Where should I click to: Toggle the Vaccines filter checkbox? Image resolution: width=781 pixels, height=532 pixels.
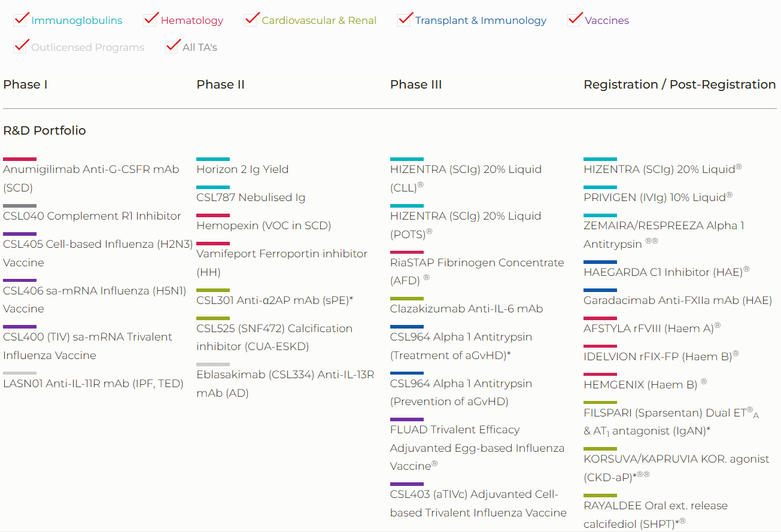(x=575, y=20)
